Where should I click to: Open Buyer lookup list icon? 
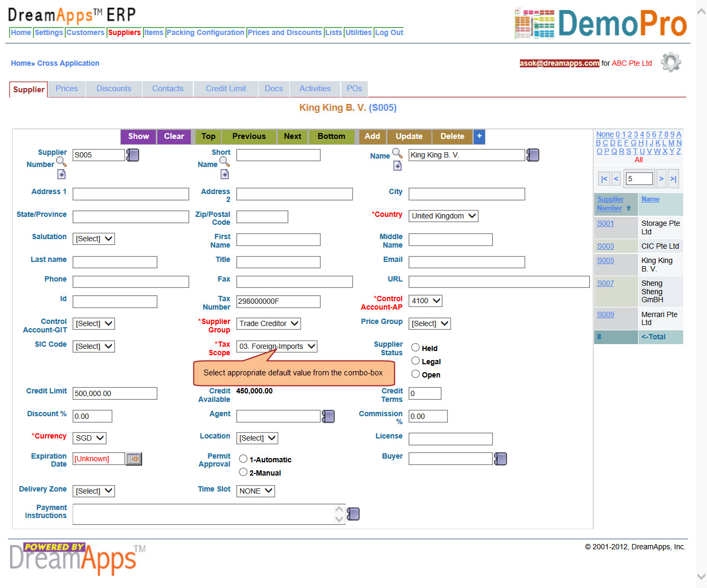tap(500, 459)
